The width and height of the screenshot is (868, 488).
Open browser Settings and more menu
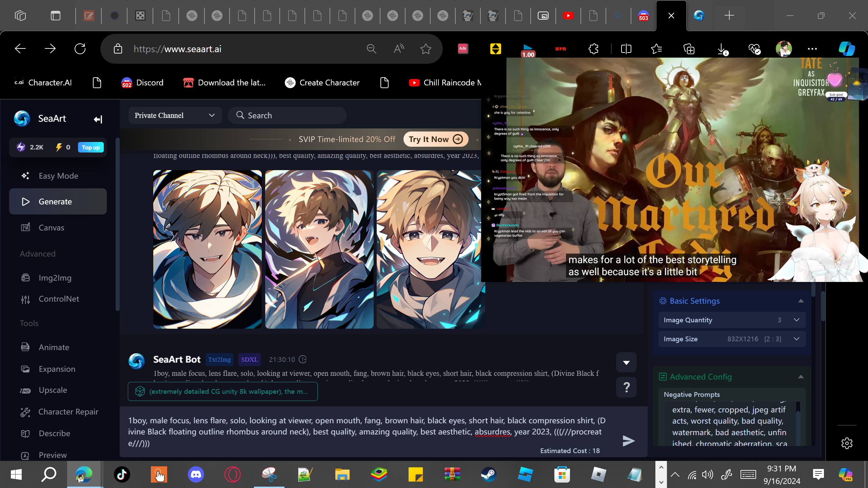(x=812, y=49)
